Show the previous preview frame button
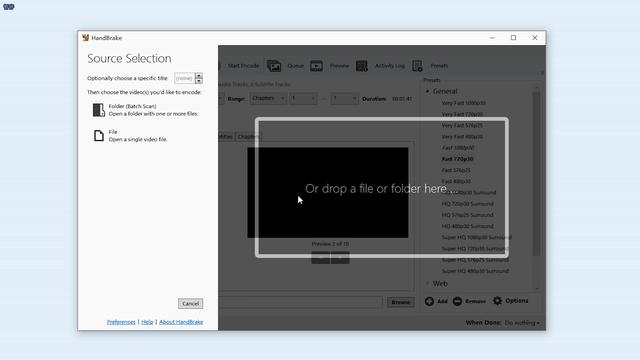The image size is (640, 360). click(x=320, y=258)
